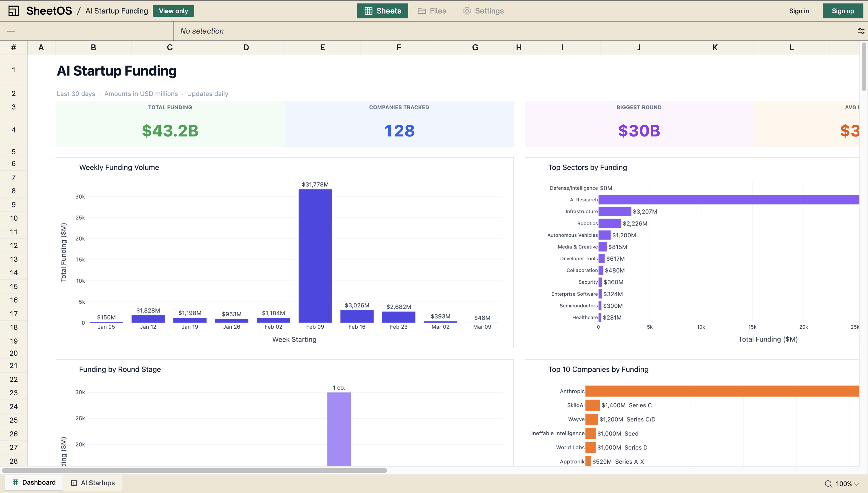
Task: Switch to the AI Startups tab
Action: point(98,483)
